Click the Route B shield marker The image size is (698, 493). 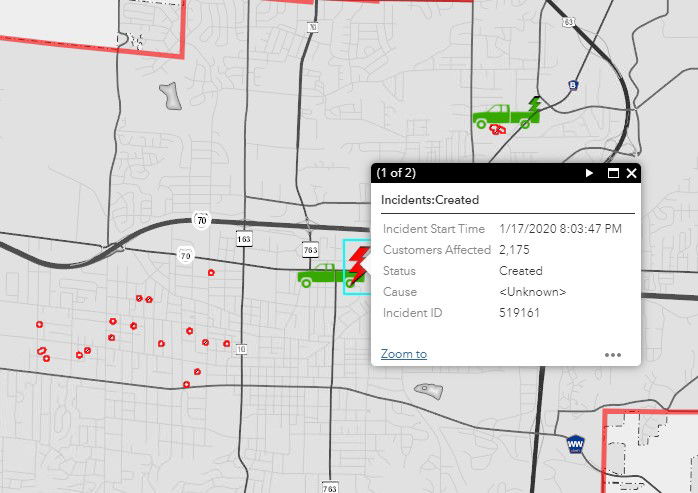click(x=572, y=85)
